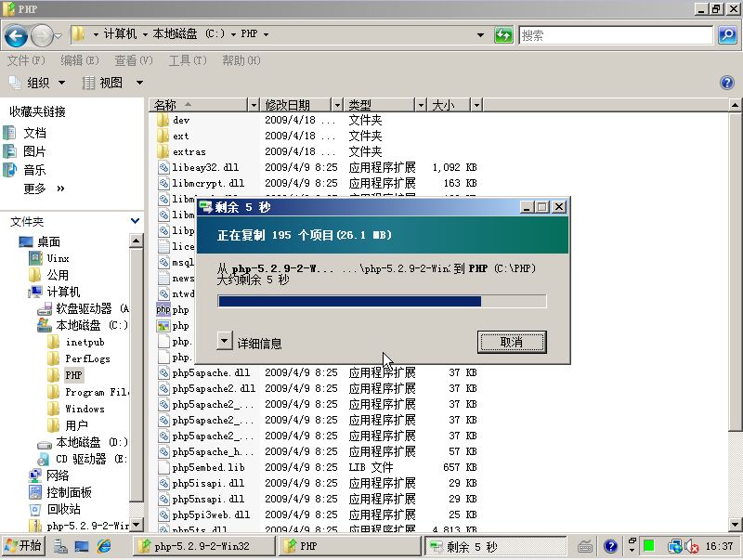The width and height of the screenshot is (743, 560).
Task: Collapse the 文件夹 folder pane chevron
Action: coord(135,221)
